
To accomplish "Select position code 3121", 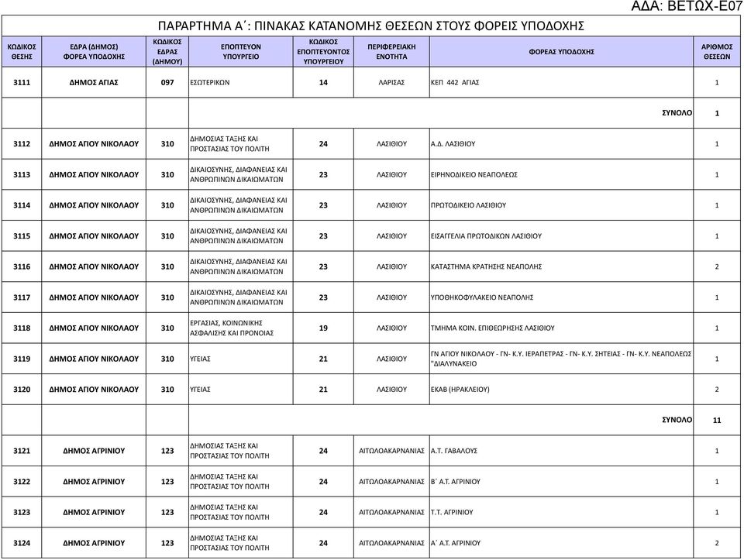I will click(x=22, y=451).
